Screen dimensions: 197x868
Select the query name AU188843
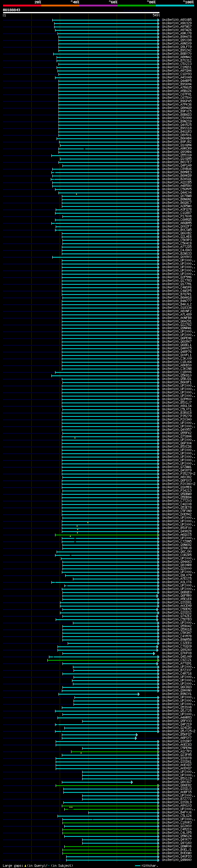[x=11, y=10]
